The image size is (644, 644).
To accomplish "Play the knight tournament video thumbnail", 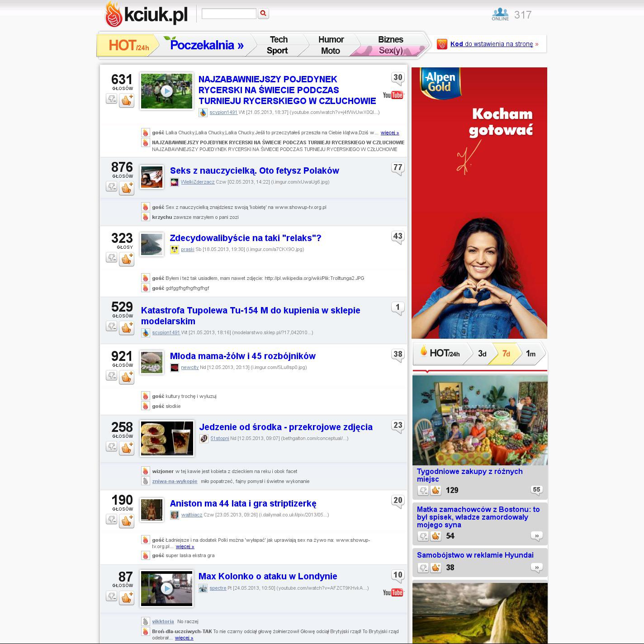I will (166, 91).
